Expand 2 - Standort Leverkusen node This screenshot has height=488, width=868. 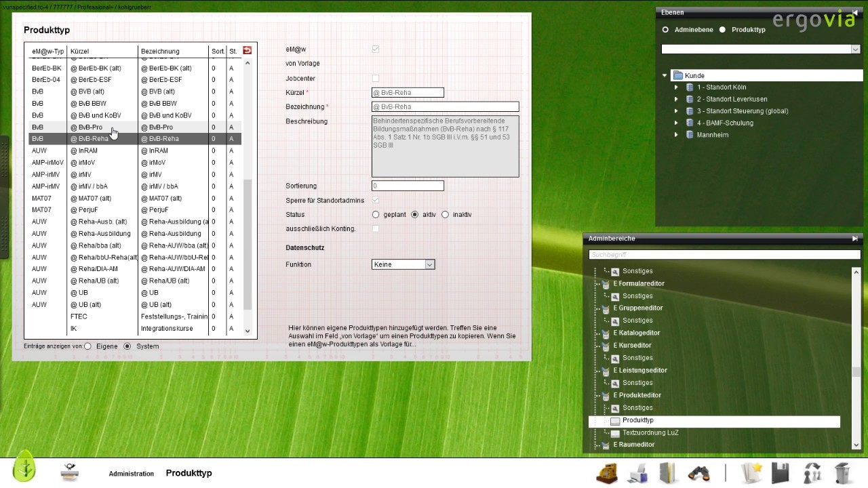[x=676, y=100]
